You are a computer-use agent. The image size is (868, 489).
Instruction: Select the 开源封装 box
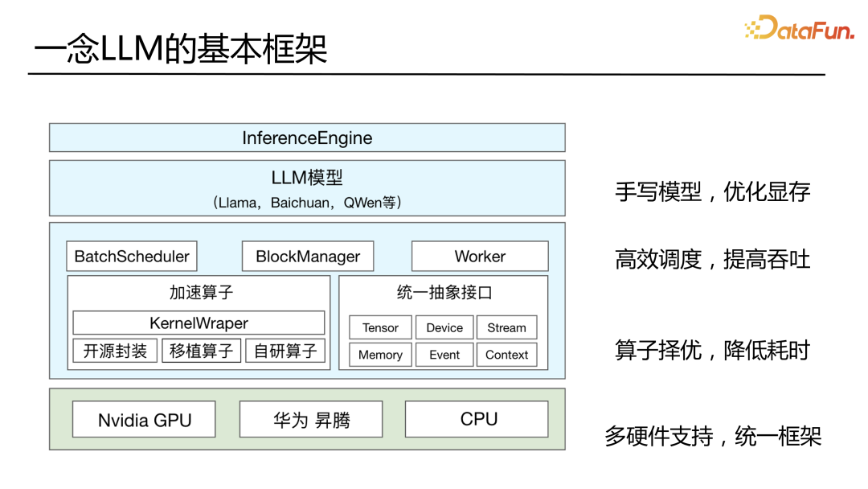point(113,351)
